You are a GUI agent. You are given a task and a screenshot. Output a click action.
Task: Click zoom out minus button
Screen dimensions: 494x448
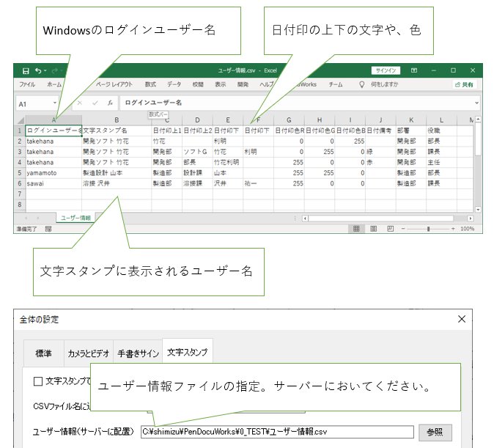(403, 229)
